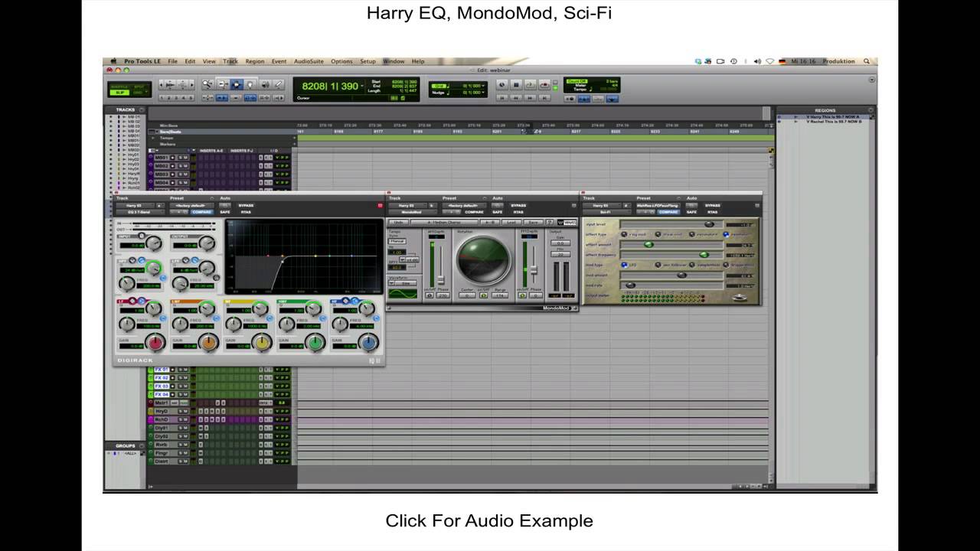Click Save in MondoMod toolbar
The image size is (980, 551).
click(x=534, y=222)
